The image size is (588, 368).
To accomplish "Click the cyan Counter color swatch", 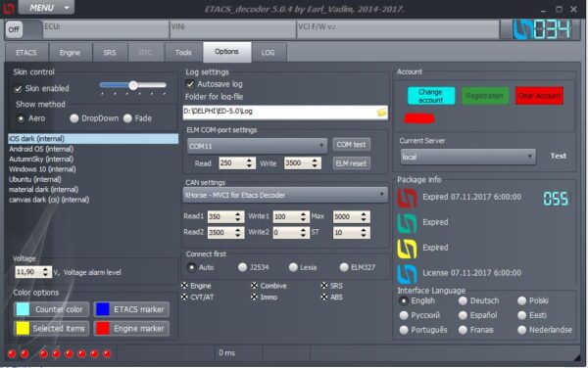I will 23,309.
